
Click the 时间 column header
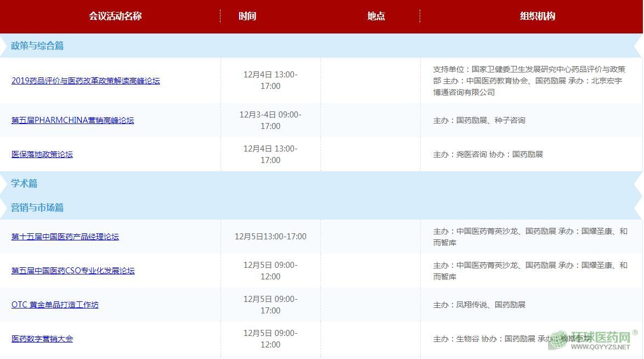click(247, 16)
